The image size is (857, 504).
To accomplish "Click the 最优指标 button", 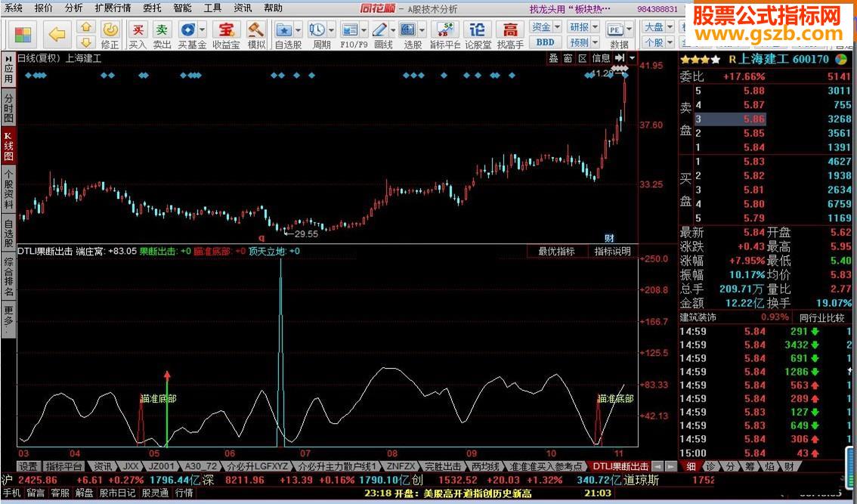I will [556, 252].
